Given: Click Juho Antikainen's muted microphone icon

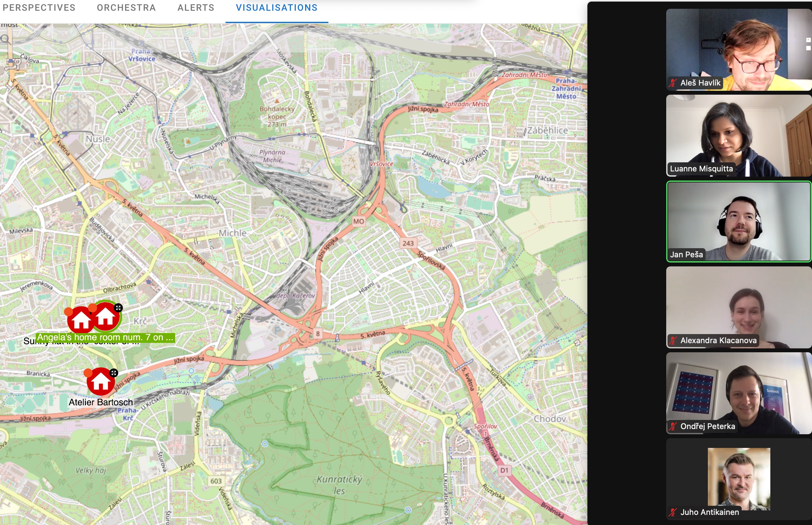Looking at the screenshot, I should (673, 512).
